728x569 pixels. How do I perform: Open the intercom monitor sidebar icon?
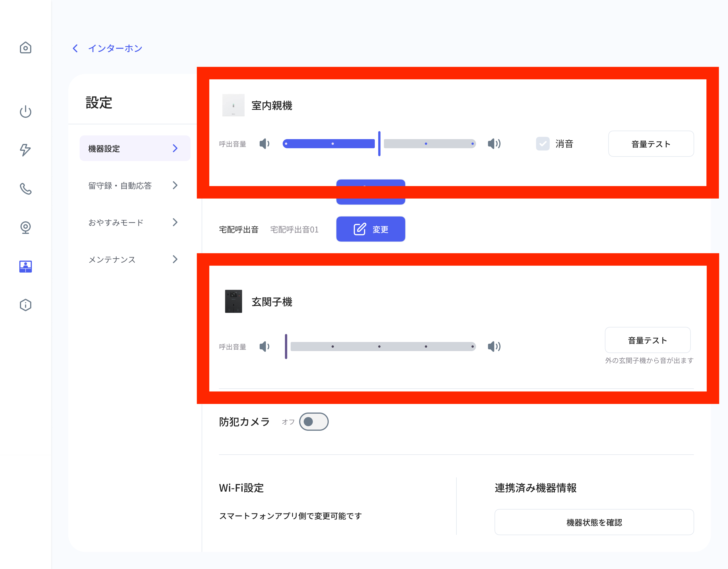tap(26, 266)
